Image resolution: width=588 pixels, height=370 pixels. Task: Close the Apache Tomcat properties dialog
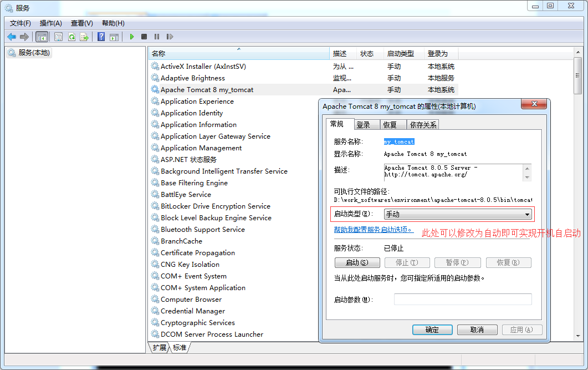(x=534, y=104)
